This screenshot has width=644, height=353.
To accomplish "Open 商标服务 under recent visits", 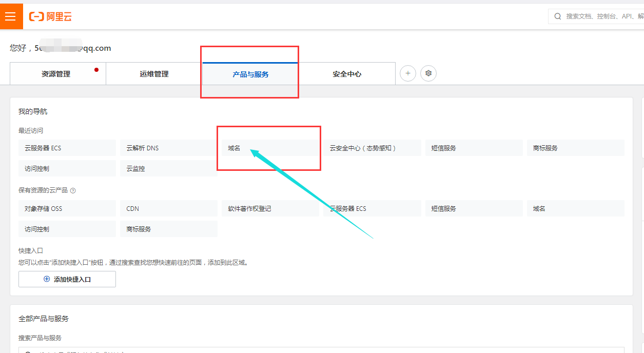I will click(575, 148).
